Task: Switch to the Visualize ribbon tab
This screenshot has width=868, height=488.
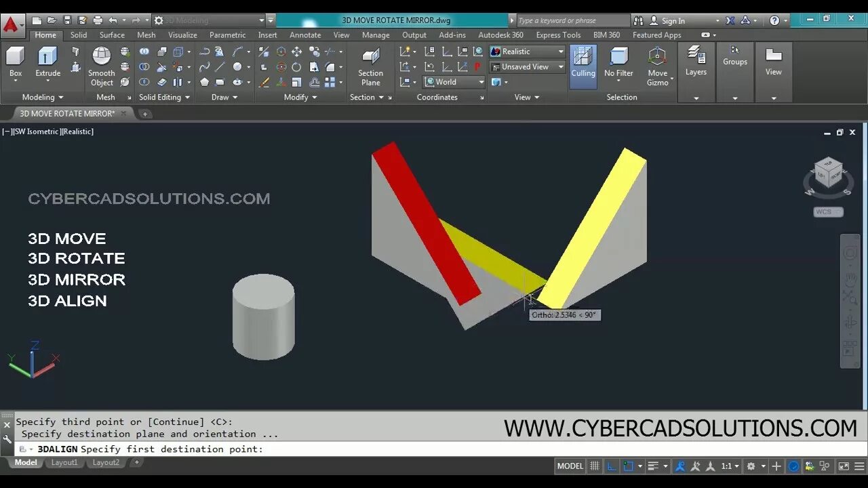Action: coord(182,35)
